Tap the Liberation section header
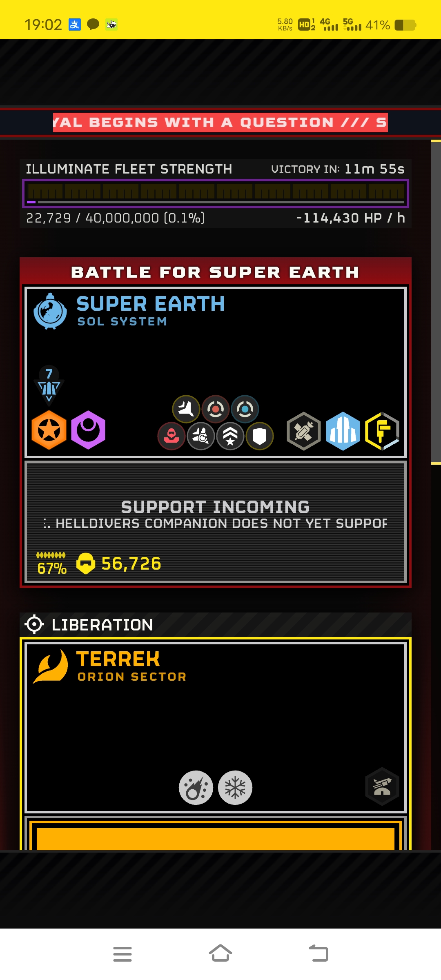 pyautogui.click(x=216, y=624)
